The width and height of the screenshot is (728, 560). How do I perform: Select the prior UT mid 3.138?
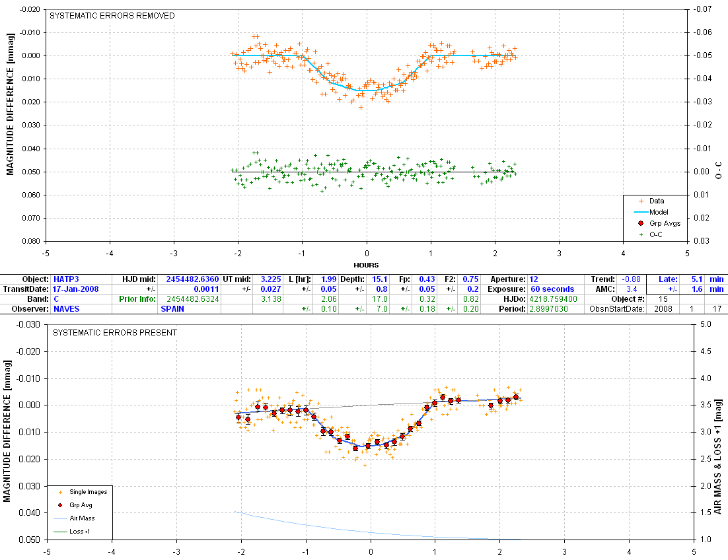[x=271, y=299]
